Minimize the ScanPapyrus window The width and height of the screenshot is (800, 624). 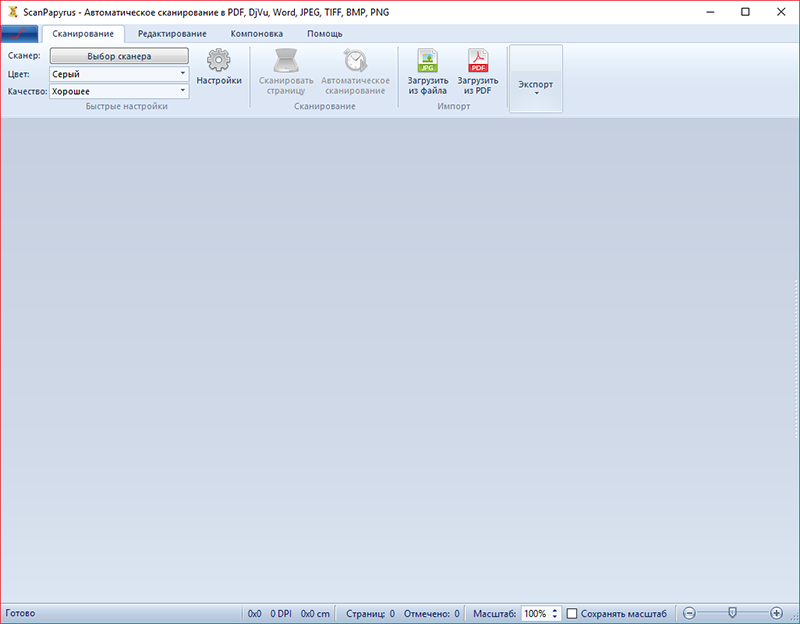click(710, 12)
